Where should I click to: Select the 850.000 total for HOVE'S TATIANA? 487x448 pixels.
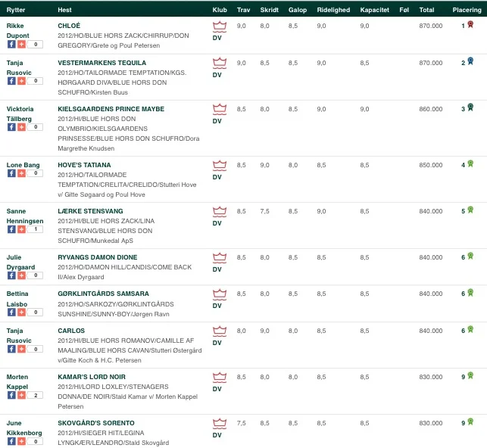pos(431,165)
